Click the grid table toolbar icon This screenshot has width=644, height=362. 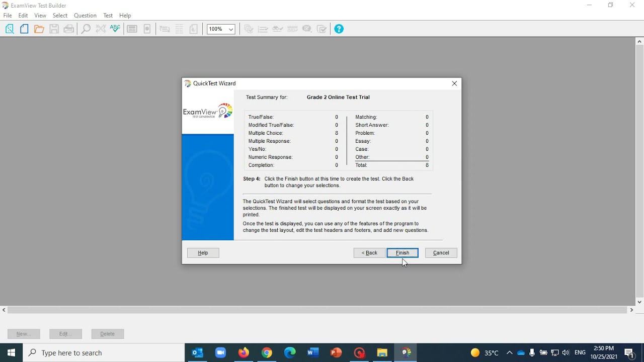(x=179, y=29)
